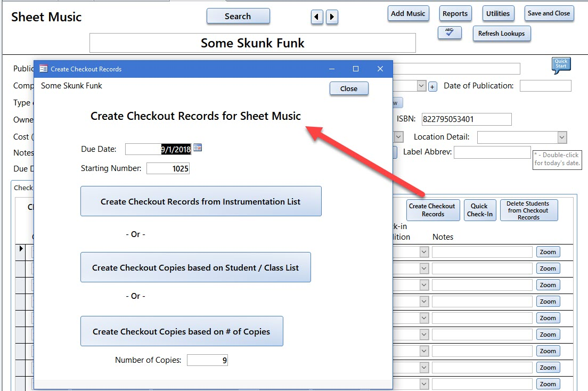Open the Due Date calendar picker icon
The height and width of the screenshot is (391, 588).
[198, 148]
